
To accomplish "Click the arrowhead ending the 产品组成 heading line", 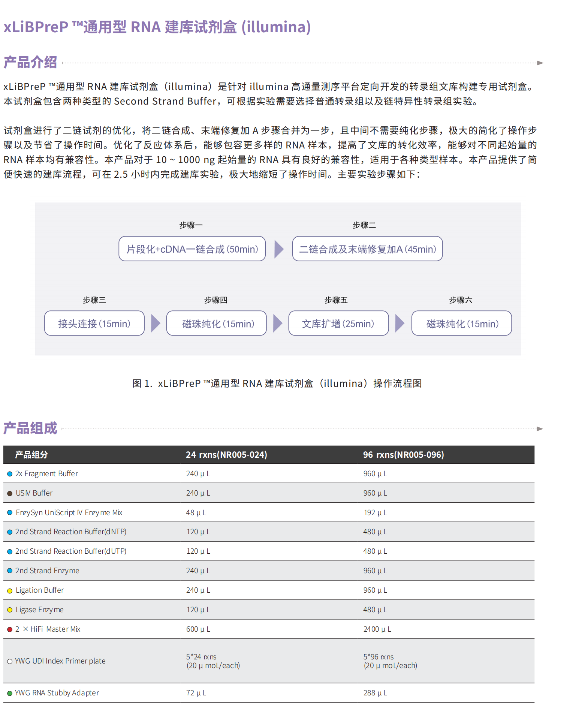I will click(x=540, y=429).
